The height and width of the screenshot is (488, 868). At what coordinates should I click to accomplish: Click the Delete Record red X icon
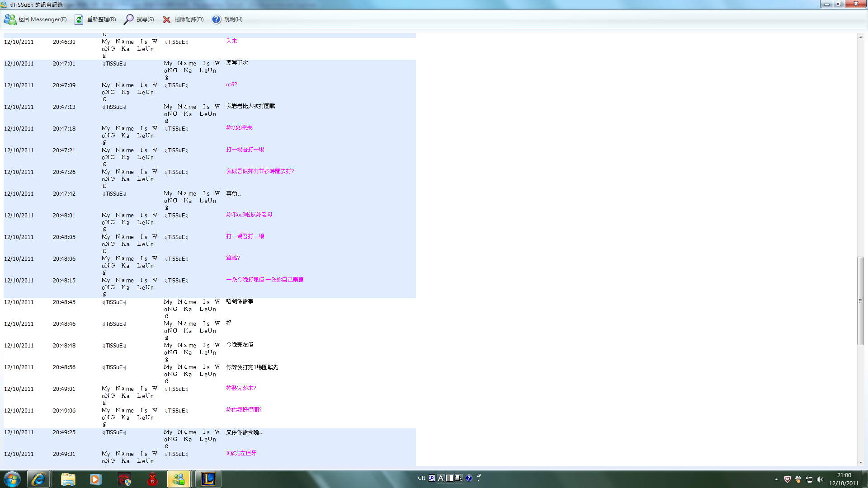166,19
